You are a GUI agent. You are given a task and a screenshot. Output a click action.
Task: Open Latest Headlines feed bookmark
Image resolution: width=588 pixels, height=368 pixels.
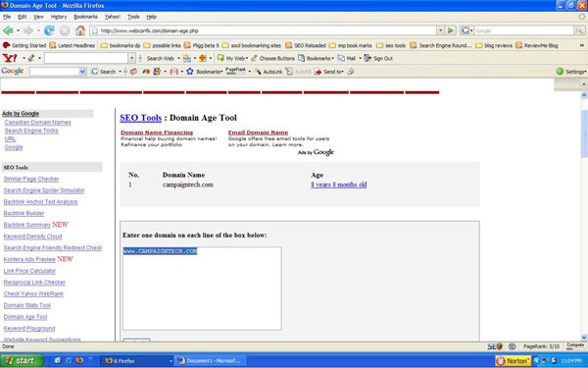point(72,45)
